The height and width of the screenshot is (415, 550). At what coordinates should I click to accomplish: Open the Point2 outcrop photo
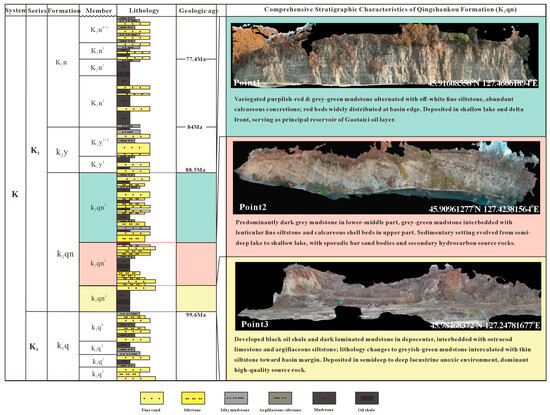pyautogui.click(x=386, y=178)
